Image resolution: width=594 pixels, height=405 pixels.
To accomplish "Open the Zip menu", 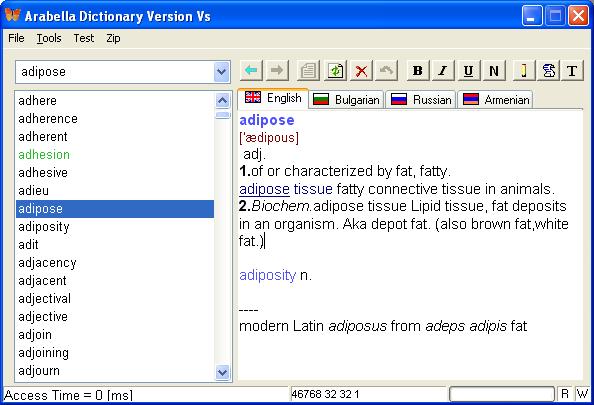I will point(113,38).
